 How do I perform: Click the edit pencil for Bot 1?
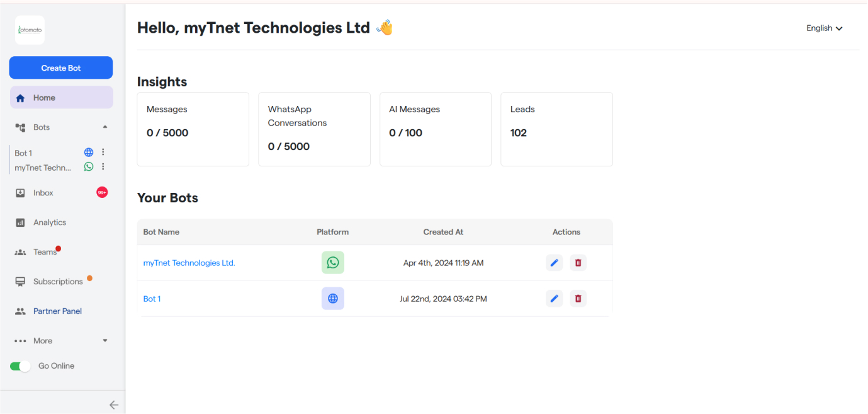point(554,299)
